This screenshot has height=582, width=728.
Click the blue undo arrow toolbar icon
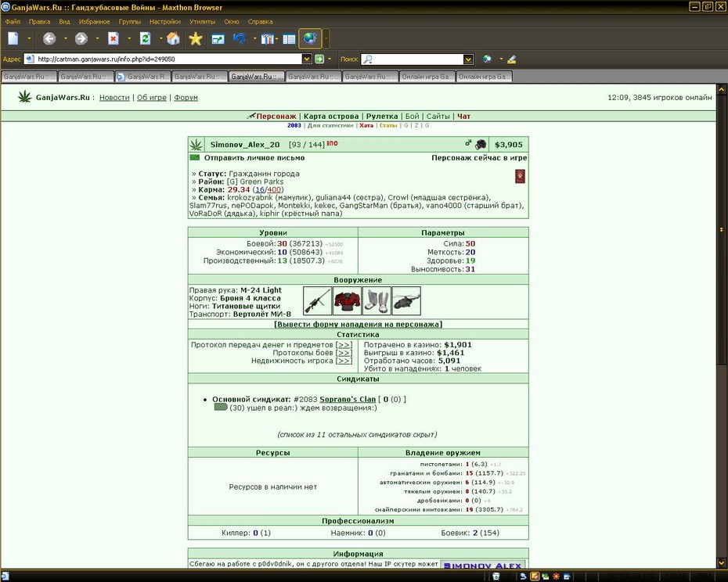click(239, 38)
